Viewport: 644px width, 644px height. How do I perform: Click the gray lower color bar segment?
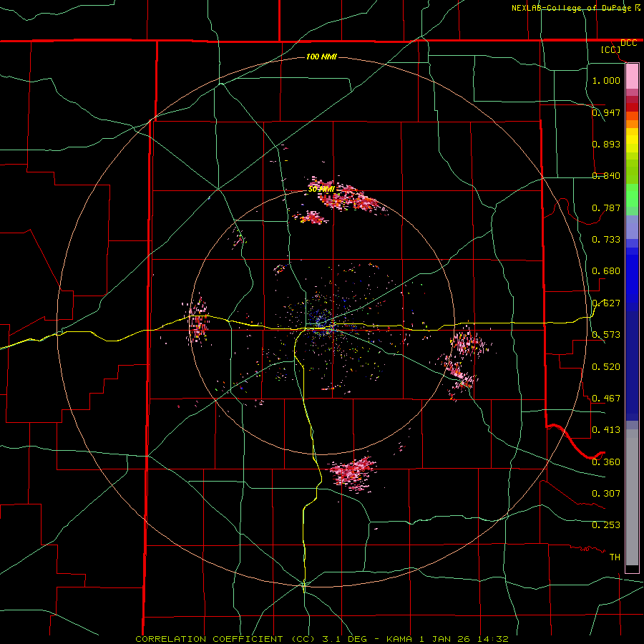pos(632,497)
